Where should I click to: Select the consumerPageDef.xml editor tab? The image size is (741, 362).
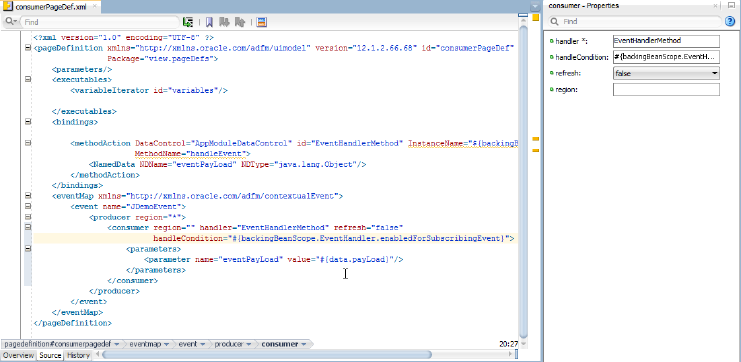pos(51,7)
